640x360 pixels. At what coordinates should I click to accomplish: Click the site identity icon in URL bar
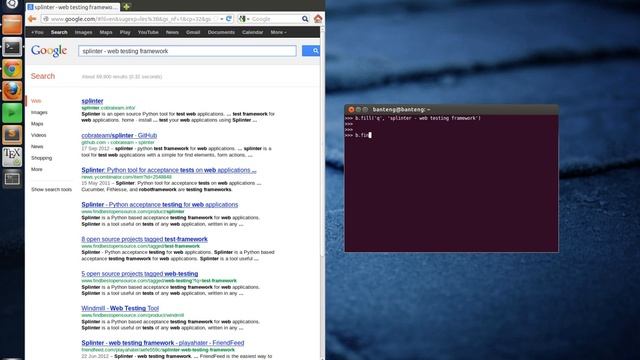click(x=46, y=19)
